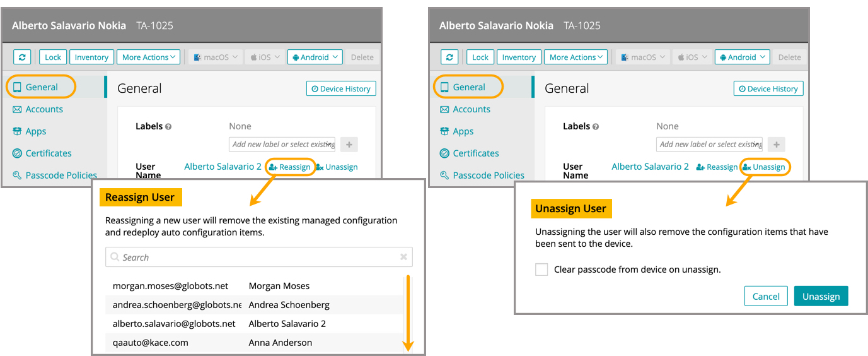This screenshot has height=356, width=868.
Task: Cancel the Unassign User dialog
Action: [x=766, y=296]
